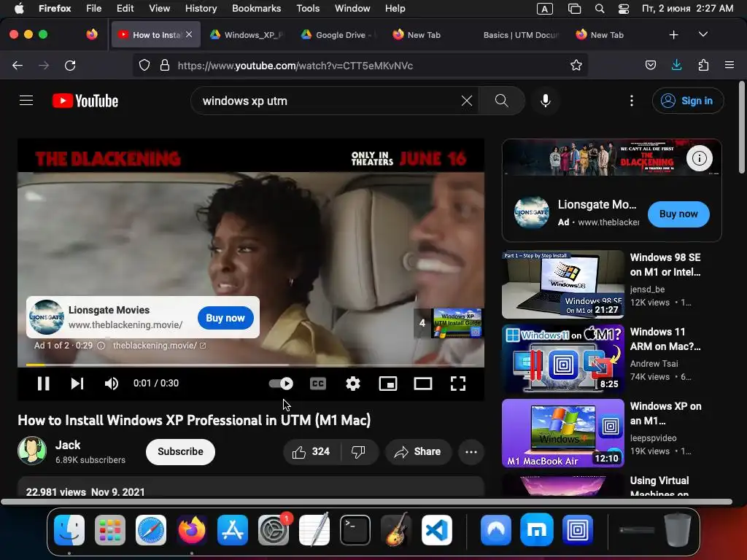Open Firefox application menu

click(x=729, y=65)
